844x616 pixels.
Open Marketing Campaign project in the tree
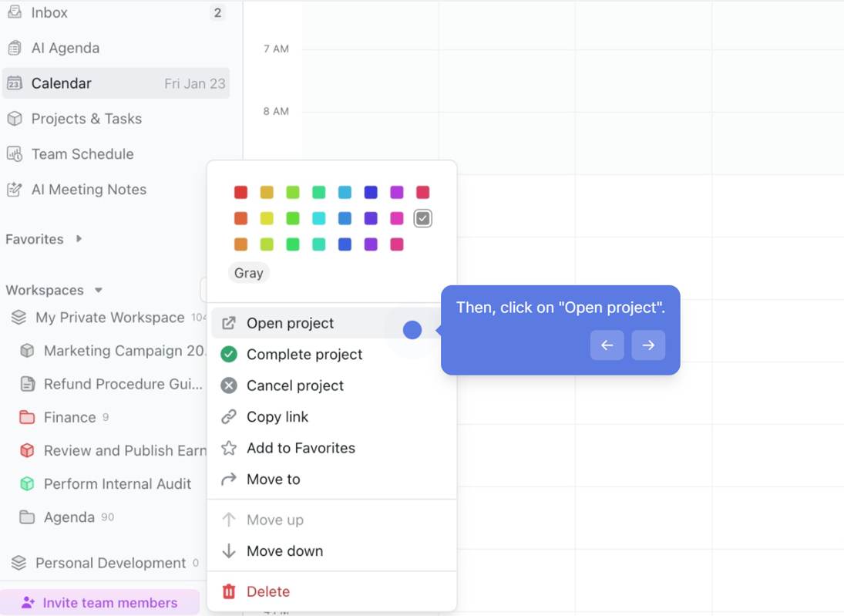113,351
